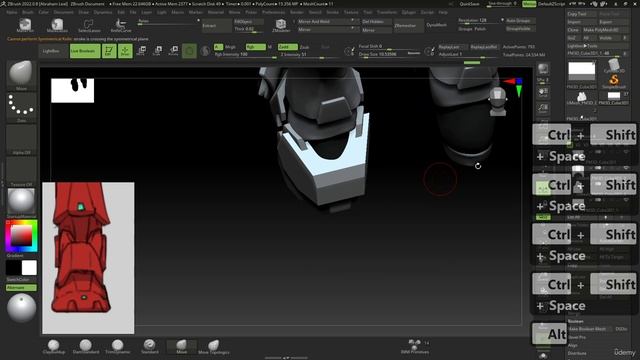
Task: Activate the Move gizmo mode icon
Action: tap(142, 51)
